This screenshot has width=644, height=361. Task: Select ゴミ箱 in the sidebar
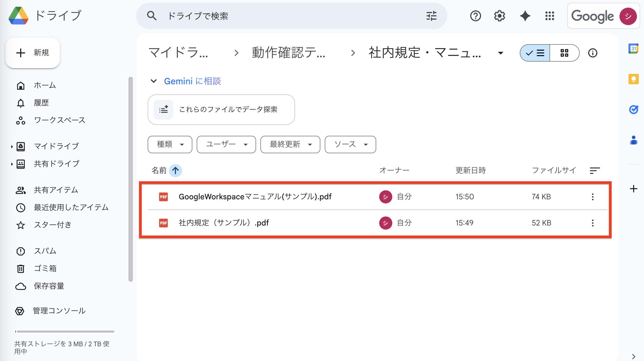point(45,268)
